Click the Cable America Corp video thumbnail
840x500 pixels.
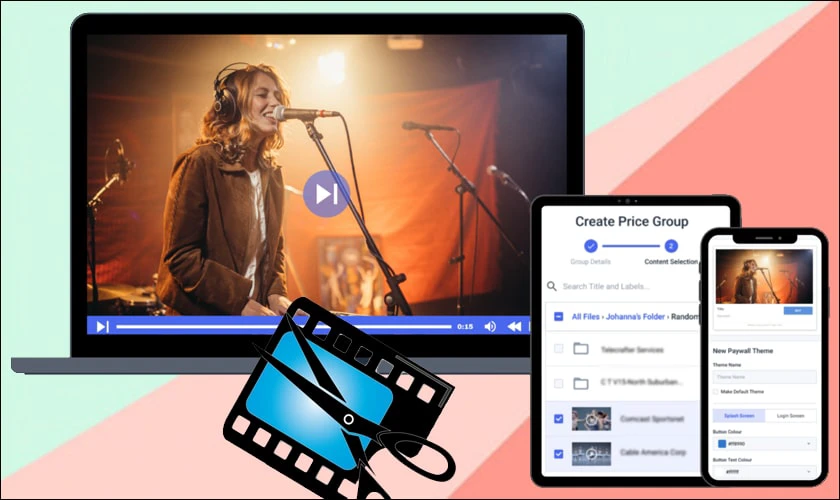591,454
